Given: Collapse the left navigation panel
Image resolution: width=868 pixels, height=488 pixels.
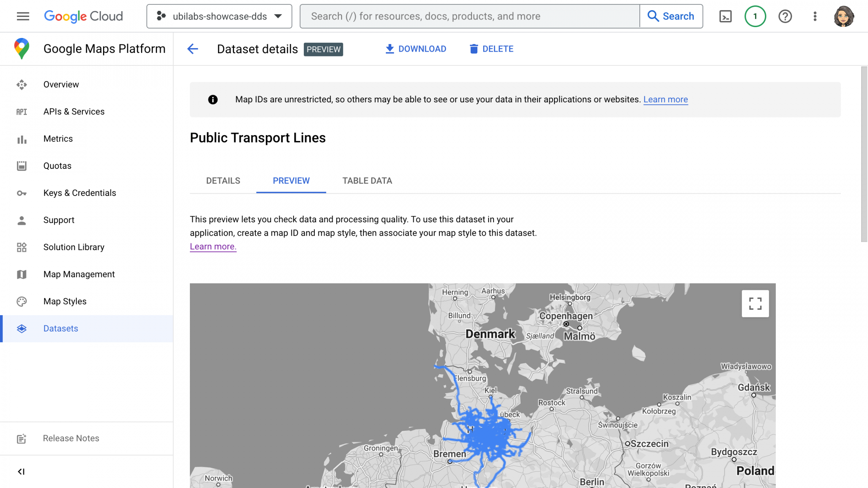Looking at the screenshot, I should (21, 471).
